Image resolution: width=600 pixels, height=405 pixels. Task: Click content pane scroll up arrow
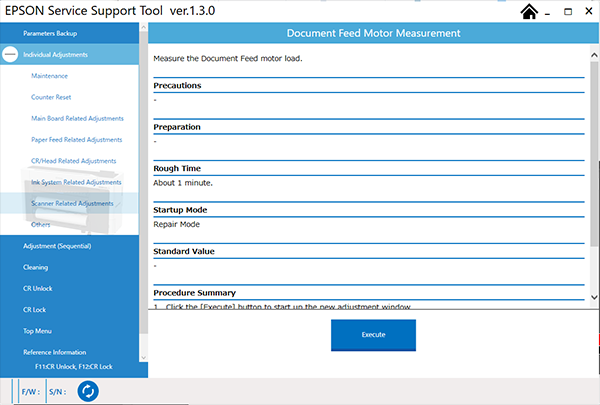coord(594,55)
